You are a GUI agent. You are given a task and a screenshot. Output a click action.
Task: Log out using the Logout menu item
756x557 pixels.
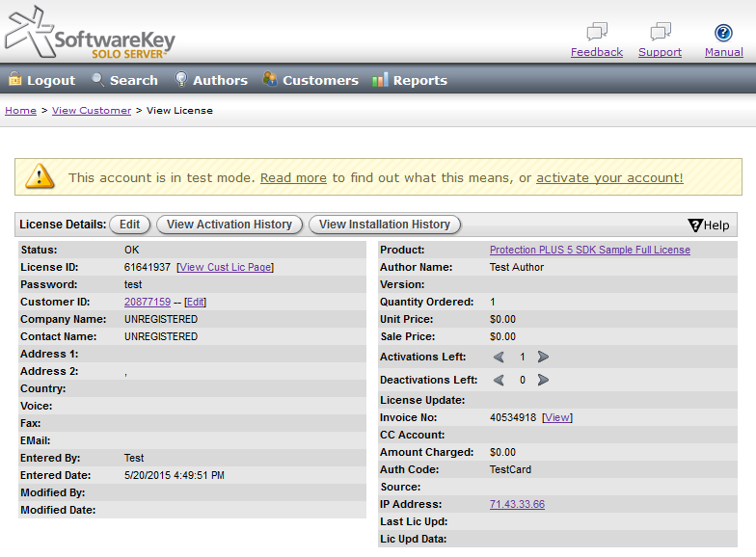[x=41, y=81]
